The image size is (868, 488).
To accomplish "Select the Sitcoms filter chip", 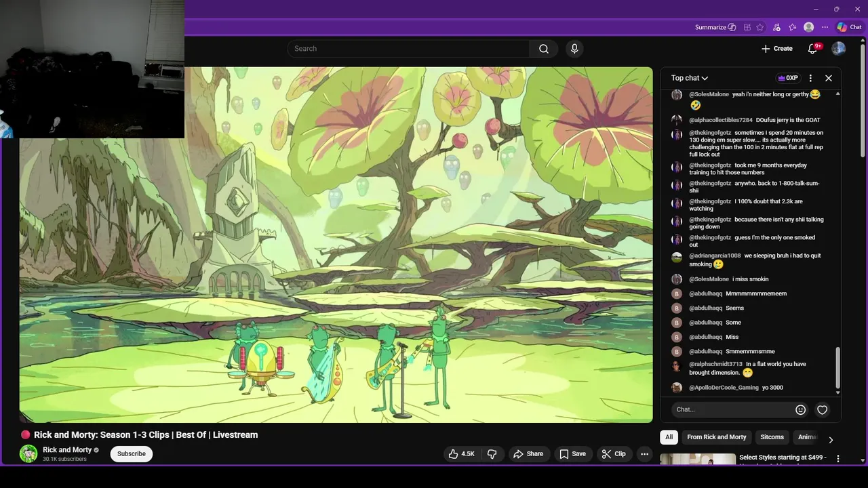I will pyautogui.click(x=772, y=437).
